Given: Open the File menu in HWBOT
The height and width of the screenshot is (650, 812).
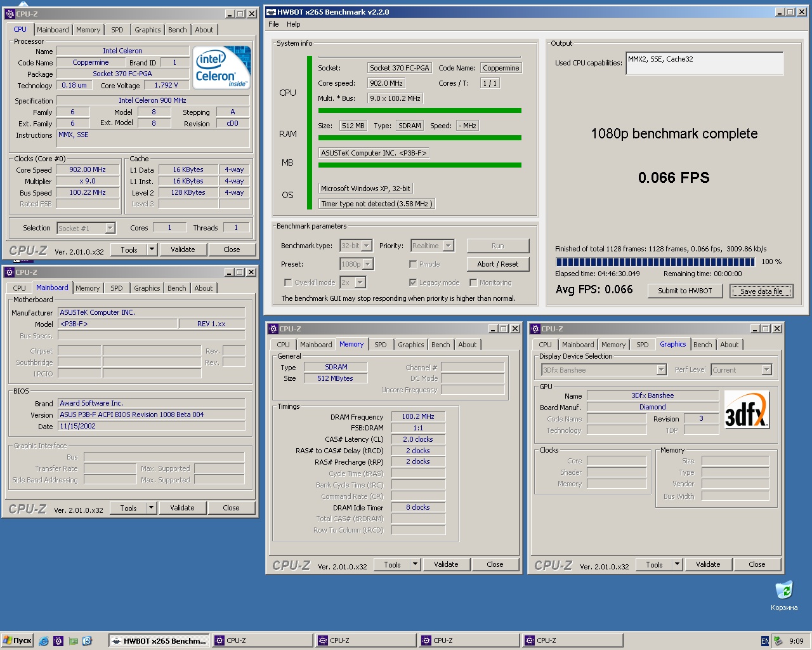Looking at the screenshot, I should click(x=273, y=24).
